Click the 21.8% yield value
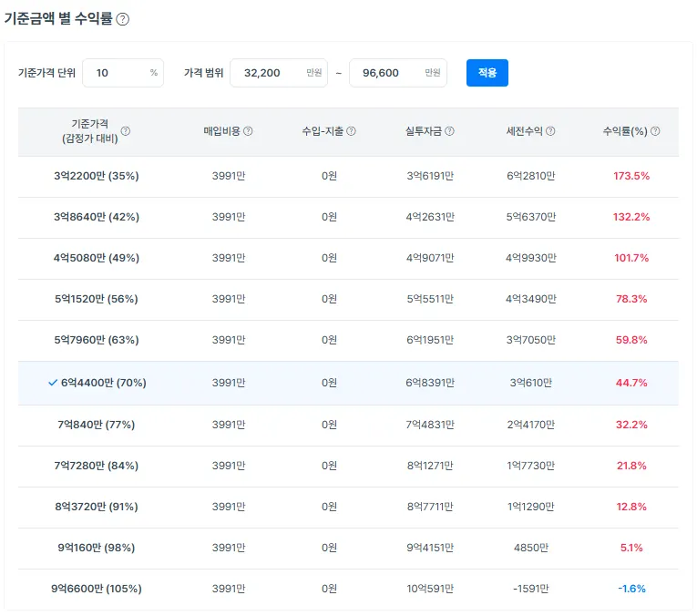Screen dimensions: 697x616 pyautogui.click(x=631, y=466)
